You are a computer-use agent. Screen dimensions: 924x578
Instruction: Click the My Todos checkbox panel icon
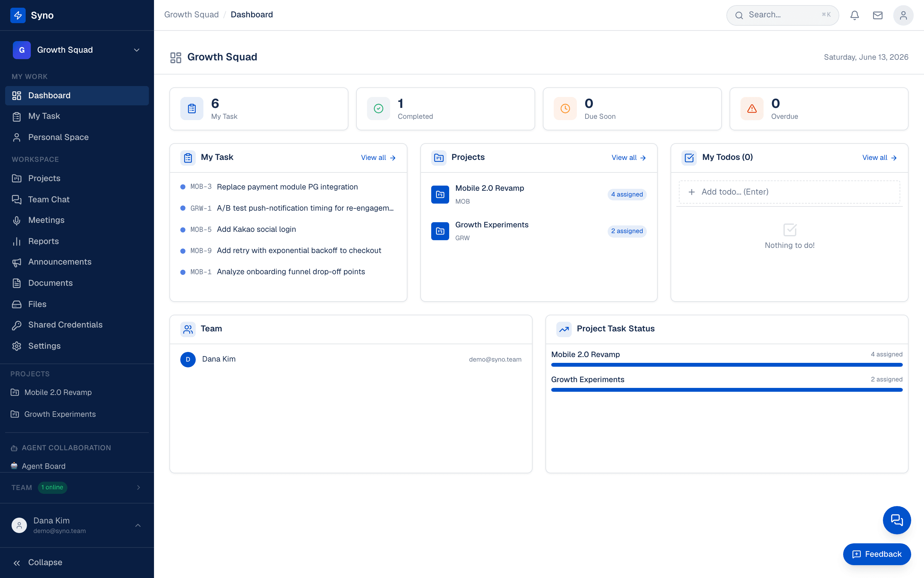pos(689,157)
